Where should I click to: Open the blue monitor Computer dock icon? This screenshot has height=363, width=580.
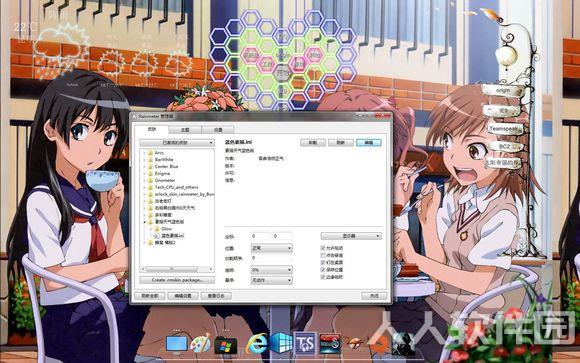[x=176, y=344]
